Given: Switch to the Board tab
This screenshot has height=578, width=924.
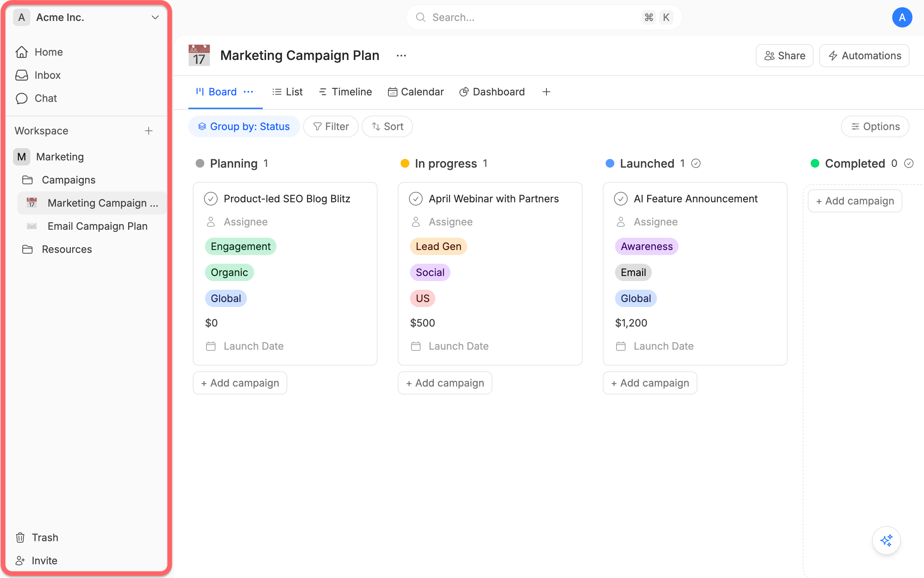Looking at the screenshot, I should pyautogui.click(x=217, y=92).
